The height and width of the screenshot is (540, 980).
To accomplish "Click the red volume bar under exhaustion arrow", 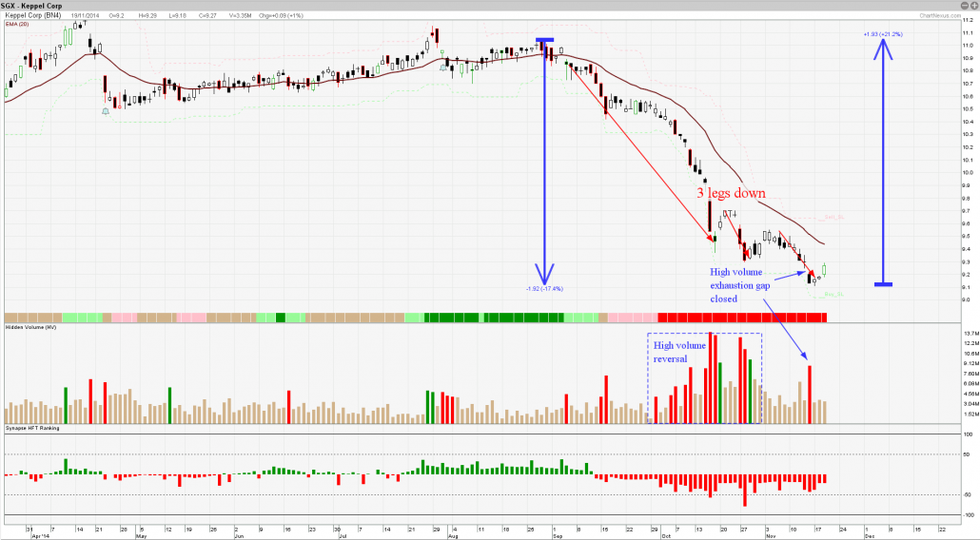I will point(810,395).
